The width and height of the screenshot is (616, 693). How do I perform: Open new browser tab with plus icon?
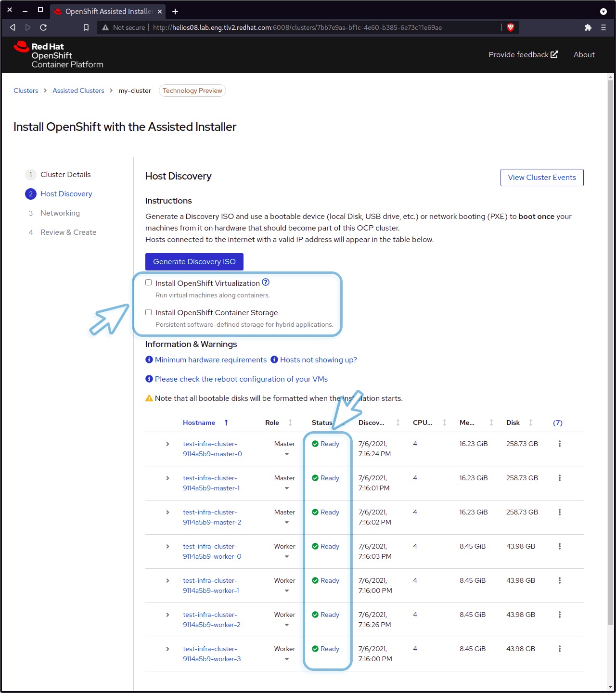[x=175, y=11]
